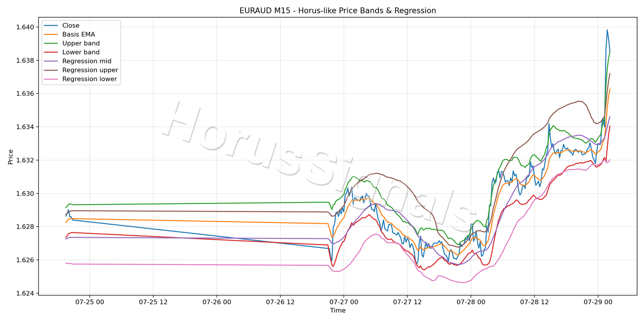
Task: Click the 1.640 y-axis tick label
Action: (25, 27)
